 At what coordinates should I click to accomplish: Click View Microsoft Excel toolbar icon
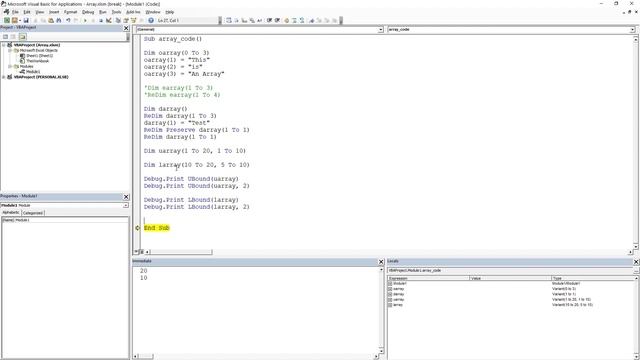click(x=7, y=20)
